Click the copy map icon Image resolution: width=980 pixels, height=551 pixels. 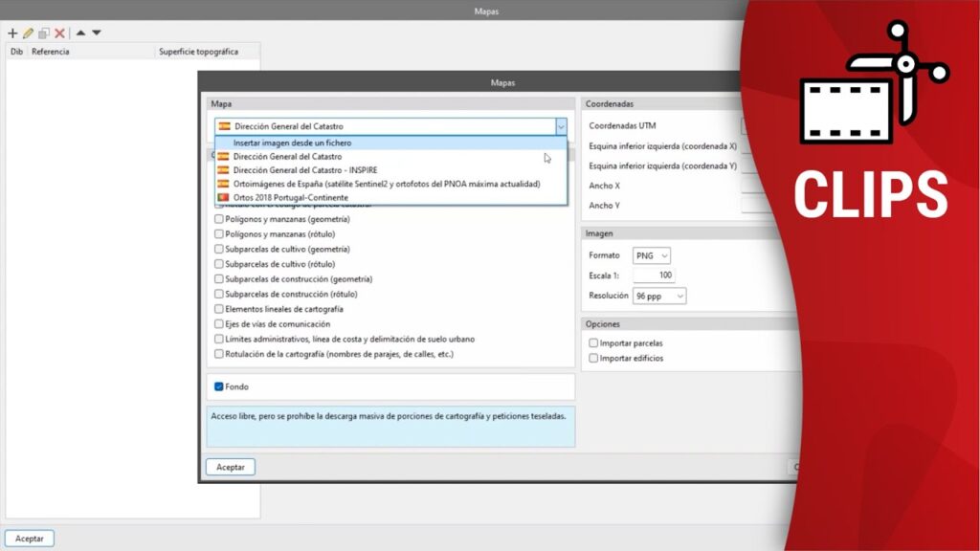[43, 33]
